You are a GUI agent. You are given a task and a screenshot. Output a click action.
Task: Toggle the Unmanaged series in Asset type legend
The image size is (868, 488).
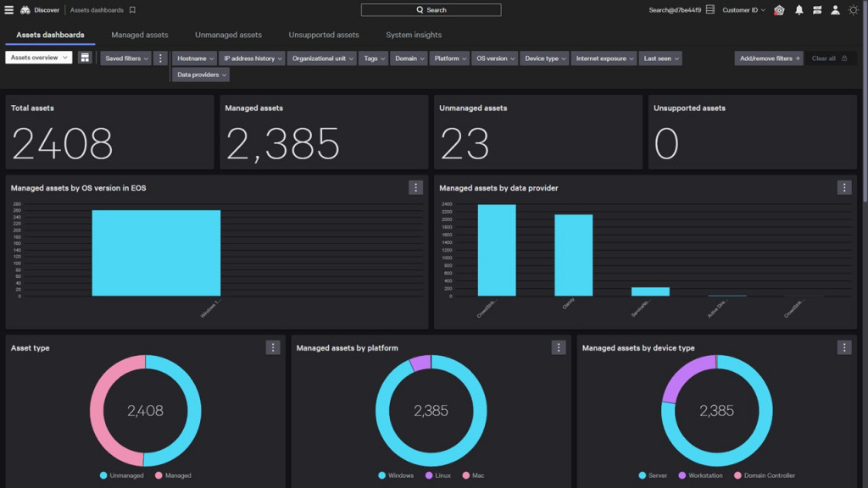(x=122, y=475)
